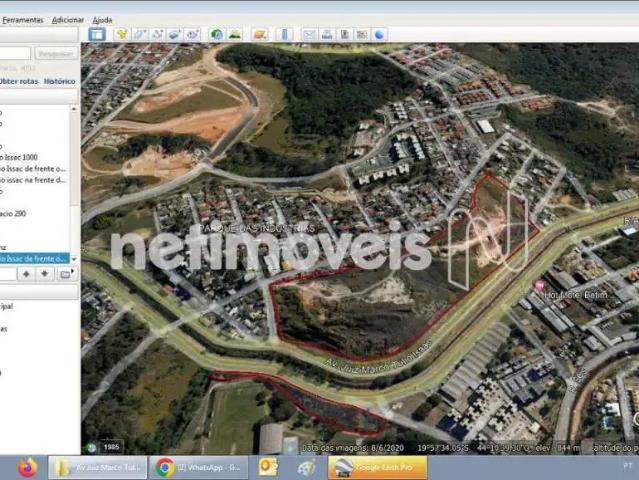Toggle sunlight across the landscape icon
Screen dimensions: 639x480
coord(235,35)
